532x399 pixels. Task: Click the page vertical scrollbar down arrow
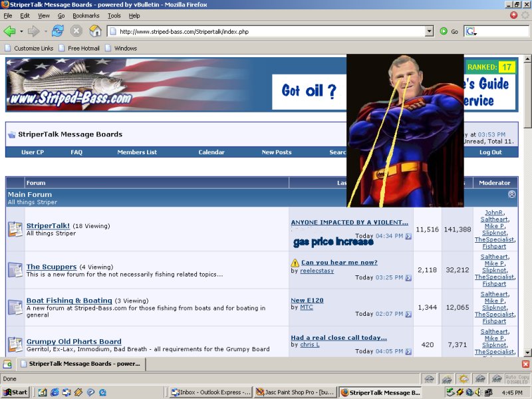point(527,352)
